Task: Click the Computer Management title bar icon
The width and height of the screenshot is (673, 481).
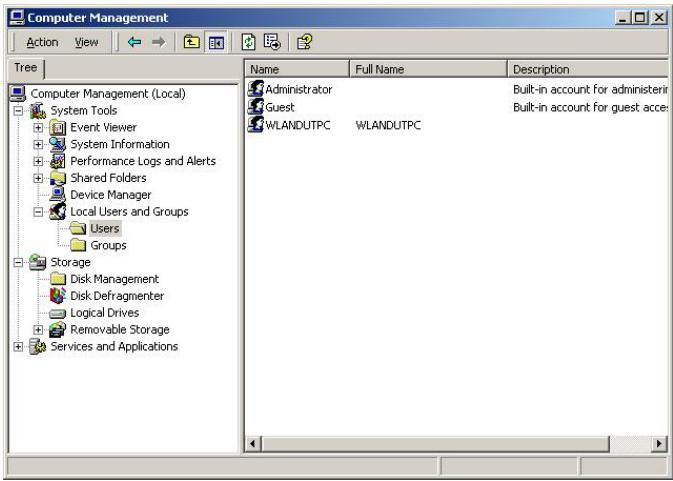Action: click(17, 17)
